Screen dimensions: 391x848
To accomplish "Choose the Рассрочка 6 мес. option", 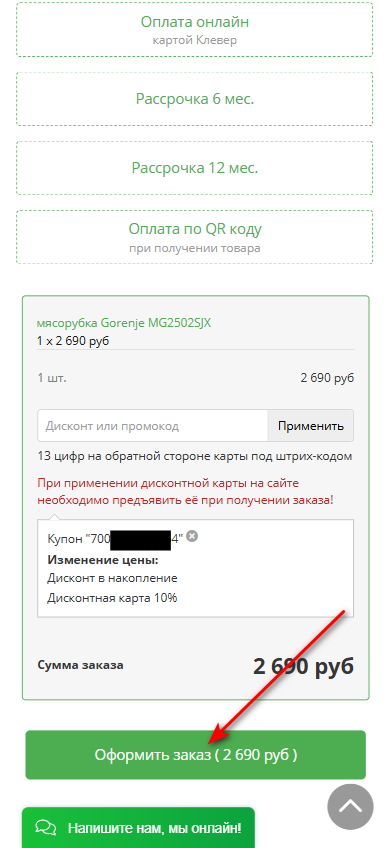I will click(x=195, y=99).
